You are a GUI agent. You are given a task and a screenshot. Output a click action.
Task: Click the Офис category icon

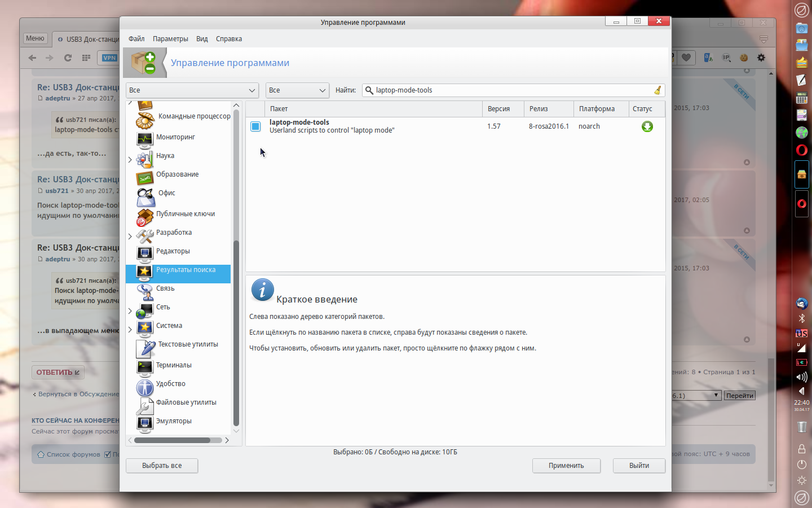click(x=146, y=197)
